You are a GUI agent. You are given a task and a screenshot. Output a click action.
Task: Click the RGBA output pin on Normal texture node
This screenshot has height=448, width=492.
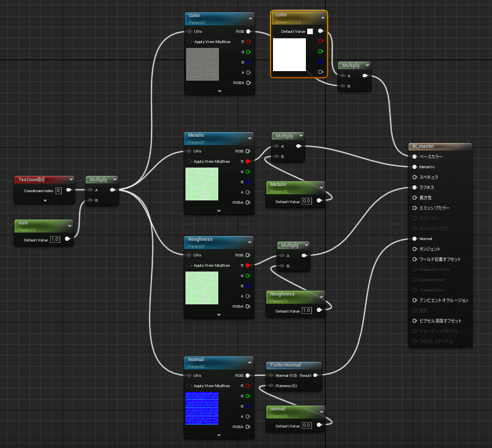(x=248, y=426)
